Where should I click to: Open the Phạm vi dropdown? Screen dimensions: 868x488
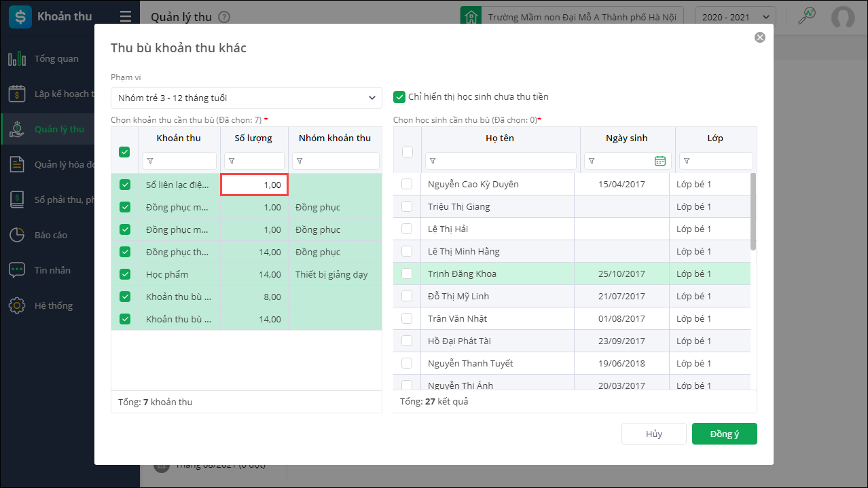point(246,98)
